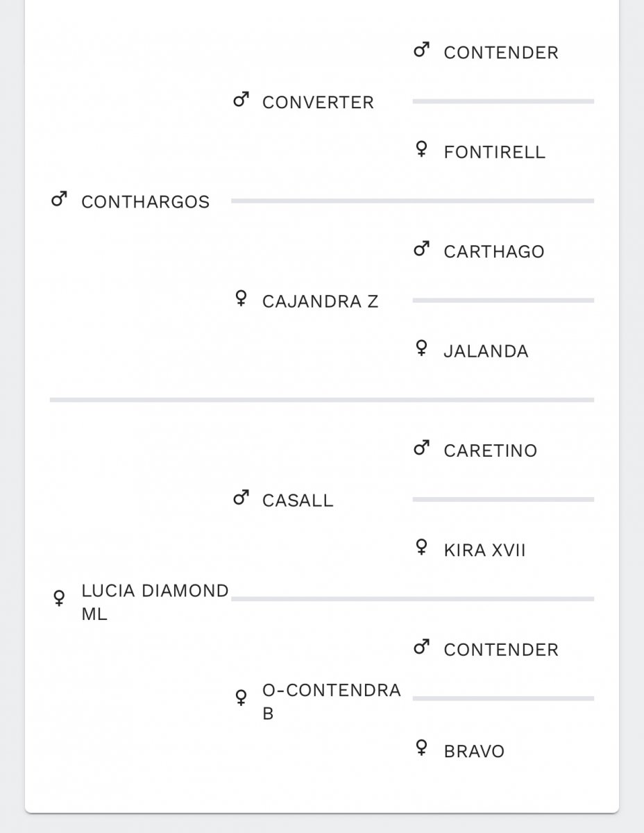The width and height of the screenshot is (644, 833).
Task: Click the male symbol beside CONTHARGOS
Action: [x=59, y=201]
